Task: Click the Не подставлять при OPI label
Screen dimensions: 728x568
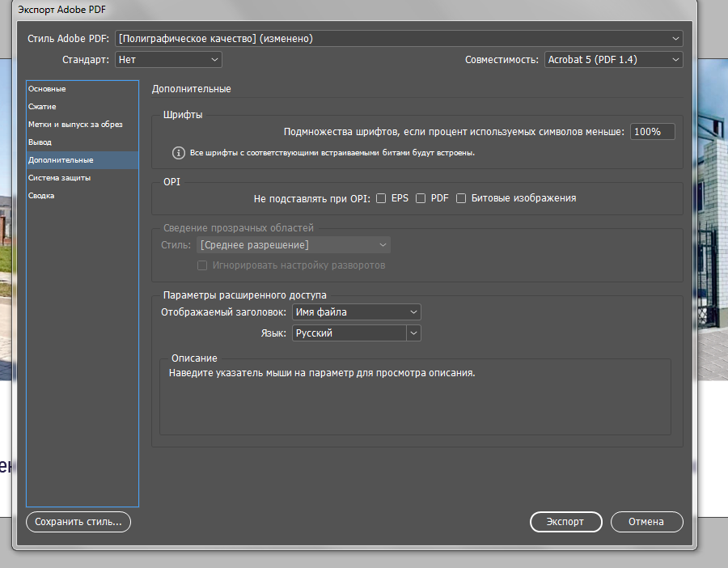Action: click(312, 199)
